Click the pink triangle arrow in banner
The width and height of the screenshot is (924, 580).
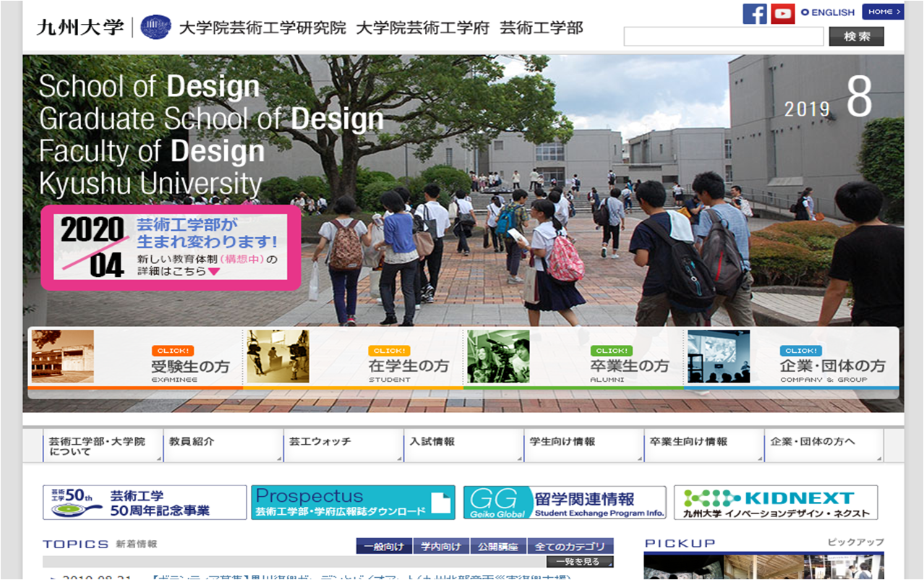(214, 272)
